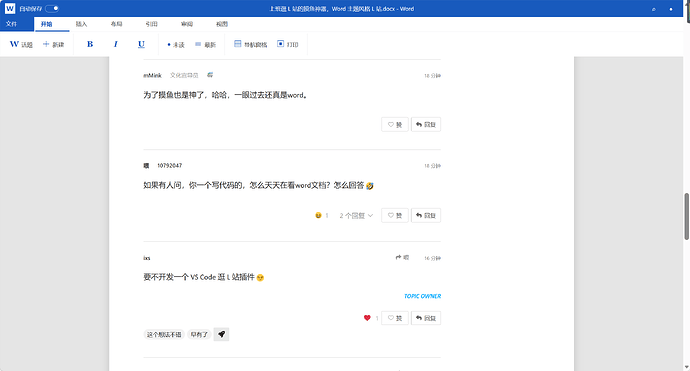Open the 引用 references tab
690x371 pixels.
click(152, 24)
